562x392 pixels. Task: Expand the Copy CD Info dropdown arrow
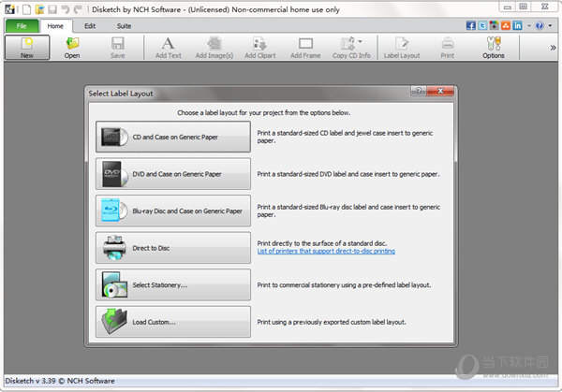360,41
